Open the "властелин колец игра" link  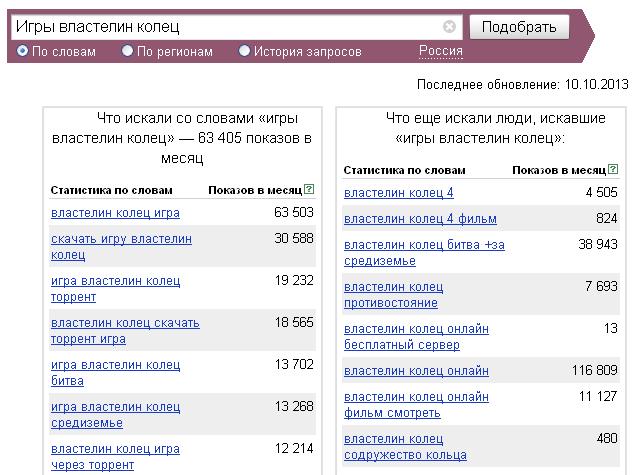(115, 213)
